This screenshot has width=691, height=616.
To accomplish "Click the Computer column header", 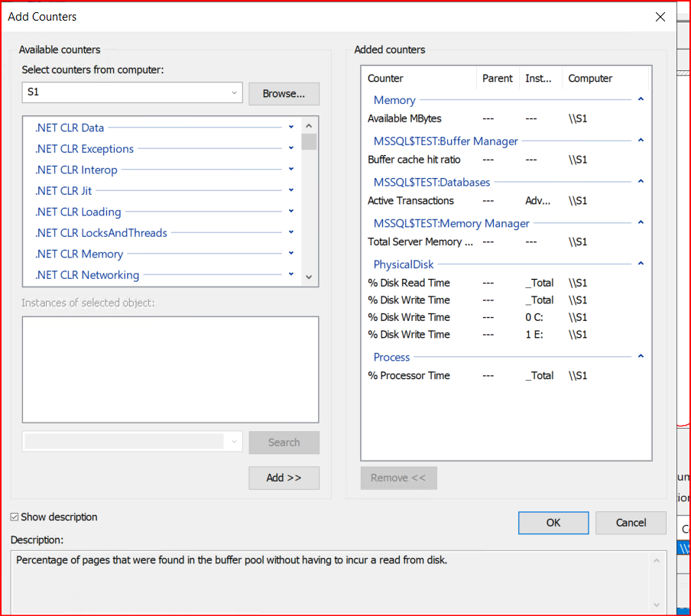I will click(x=590, y=78).
